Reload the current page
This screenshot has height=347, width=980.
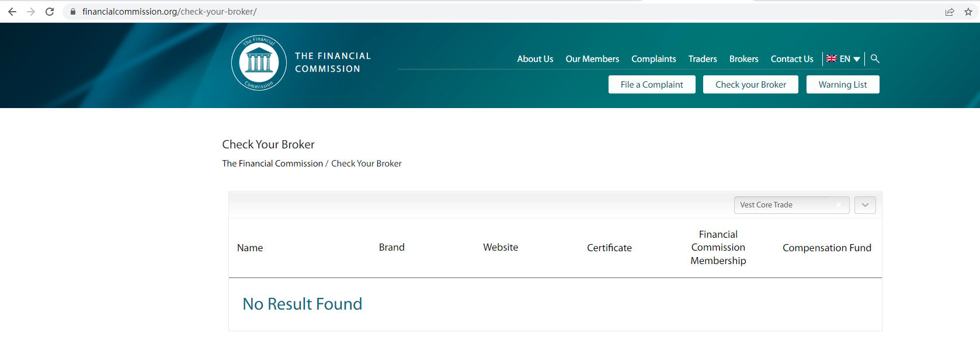(50, 12)
